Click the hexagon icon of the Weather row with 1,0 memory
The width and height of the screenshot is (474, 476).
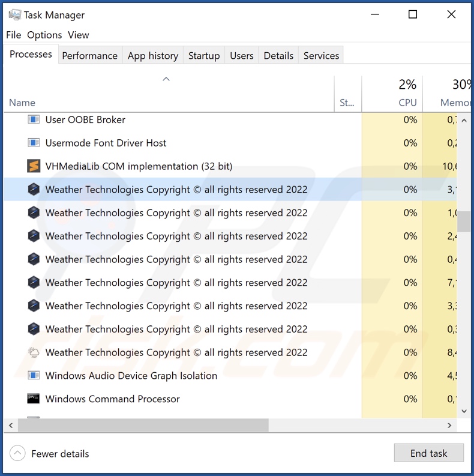34,213
